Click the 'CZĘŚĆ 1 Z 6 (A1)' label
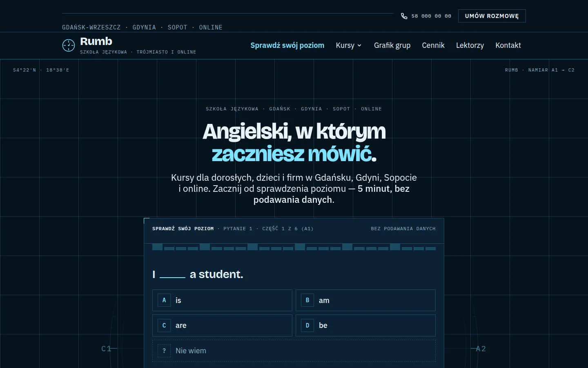Viewport: 588px width, 368px height. pyautogui.click(x=288, y=229)
